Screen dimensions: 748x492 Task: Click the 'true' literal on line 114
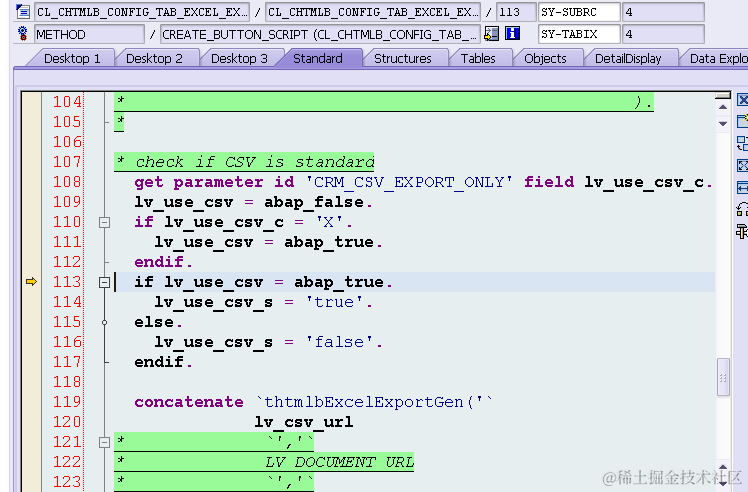[x=334, y=302]
